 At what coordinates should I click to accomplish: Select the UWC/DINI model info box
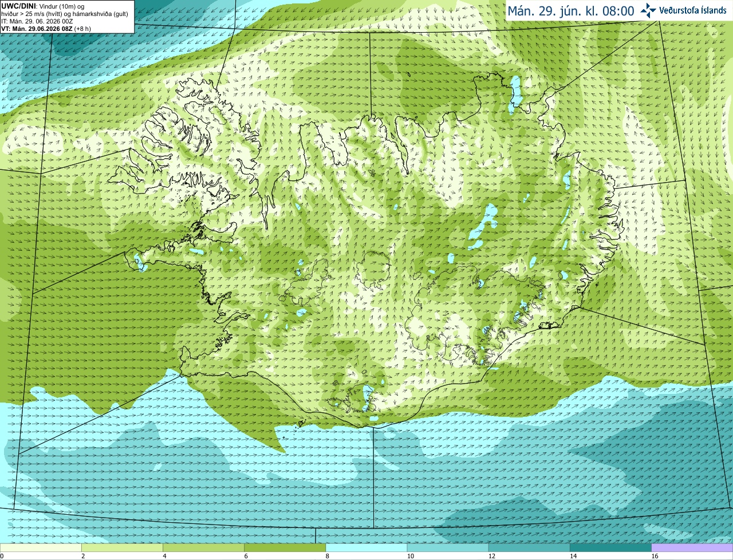(x=67, y=17)
